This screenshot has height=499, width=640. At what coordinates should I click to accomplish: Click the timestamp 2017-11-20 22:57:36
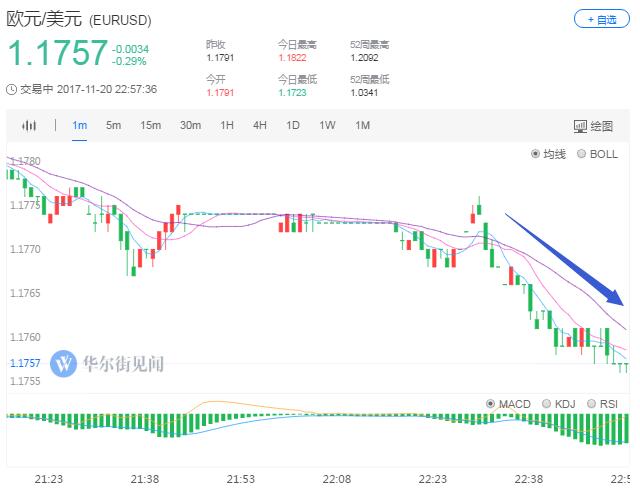pyautogui.click(x=107, y=89)
